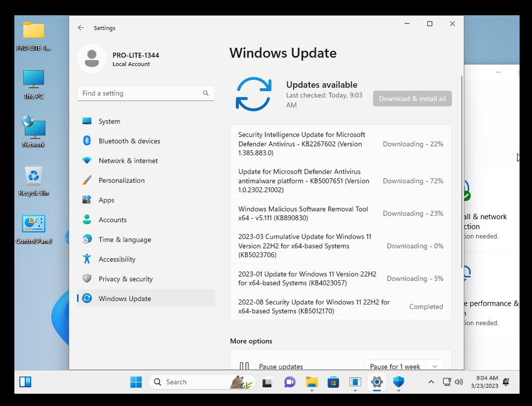Image resolution: width=532 pixels, height=406 pixels.
Task: Select the Network desktop icon
Action: [x=34, y=132]
